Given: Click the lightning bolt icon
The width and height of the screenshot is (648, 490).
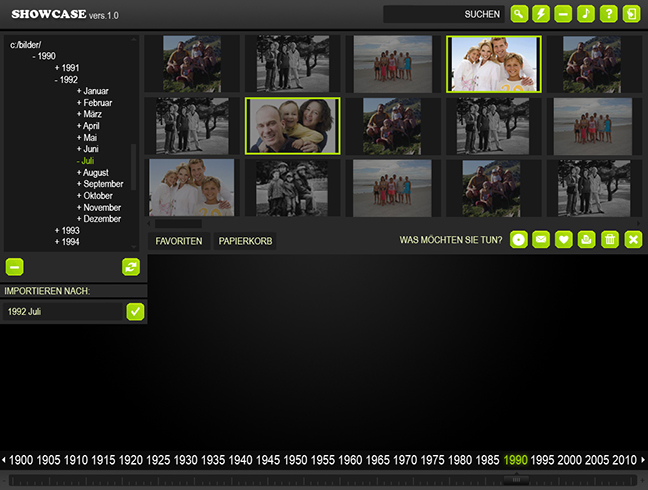Looking at the screenshot, I should pyautogui.click(x=541, y=14).
